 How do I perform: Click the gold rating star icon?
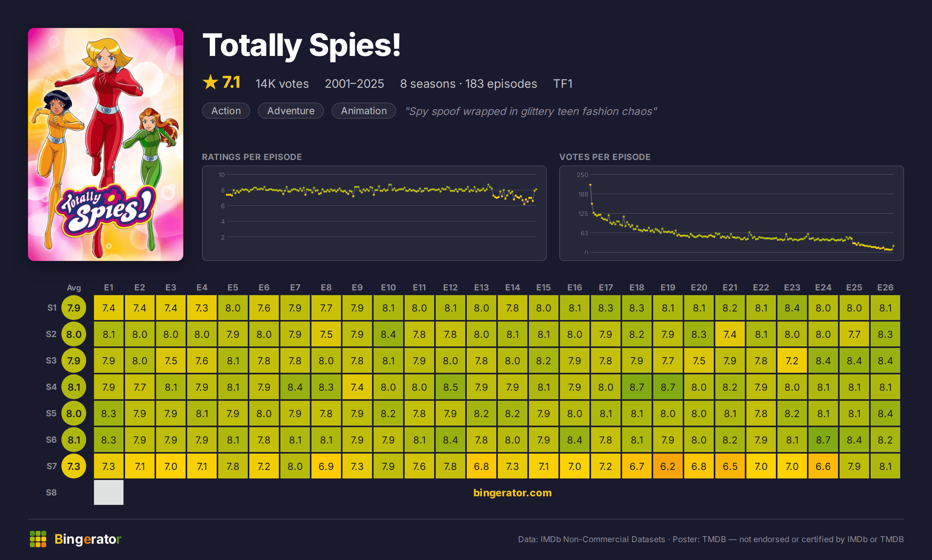[210, 82]
